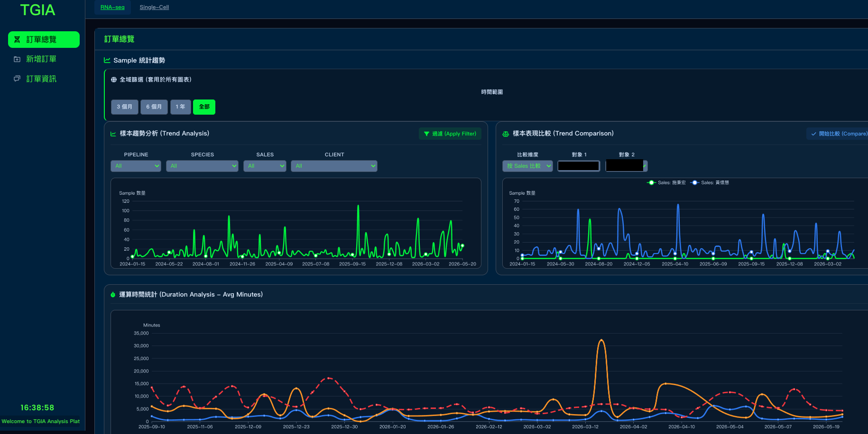Image resolution: width=868 pixels, height=434 pixels.
Task: Open the SPECIES filter dropdown
Action: pyautogui.click(x=202, y=166)
